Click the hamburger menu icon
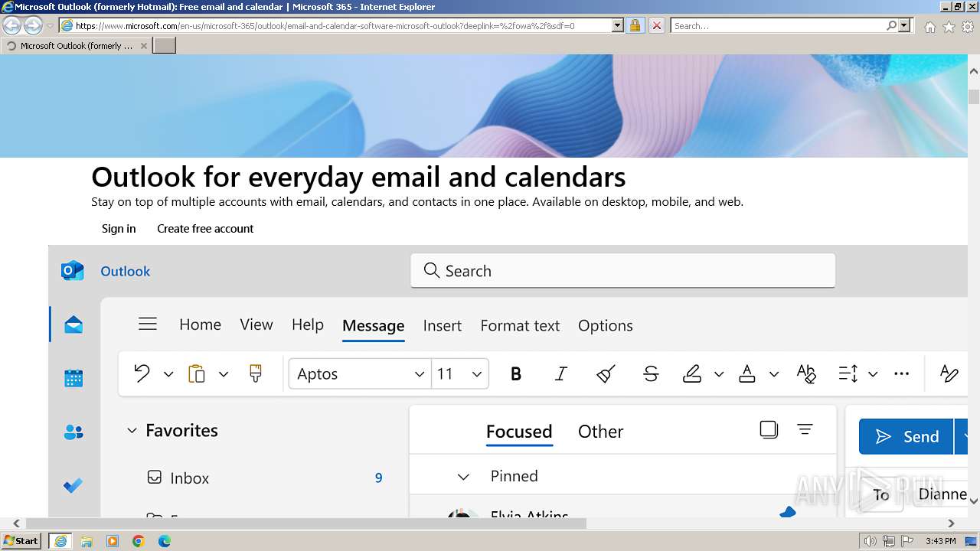Screen dimensions: 980x551 point(148,324)
